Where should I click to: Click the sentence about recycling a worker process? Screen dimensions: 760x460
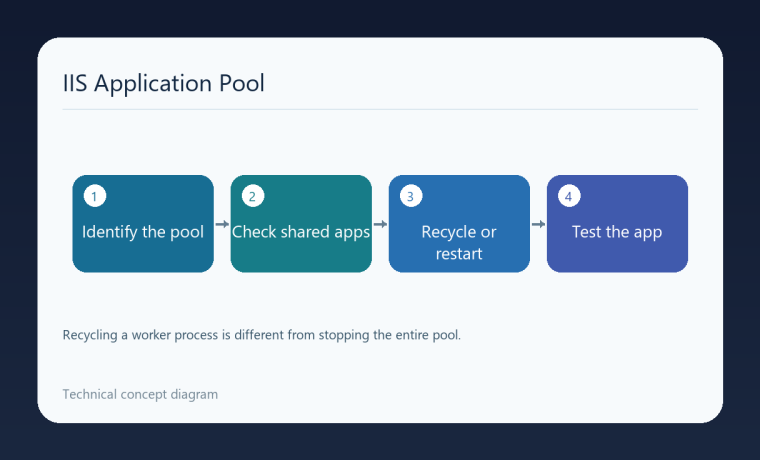coord(262,335)
